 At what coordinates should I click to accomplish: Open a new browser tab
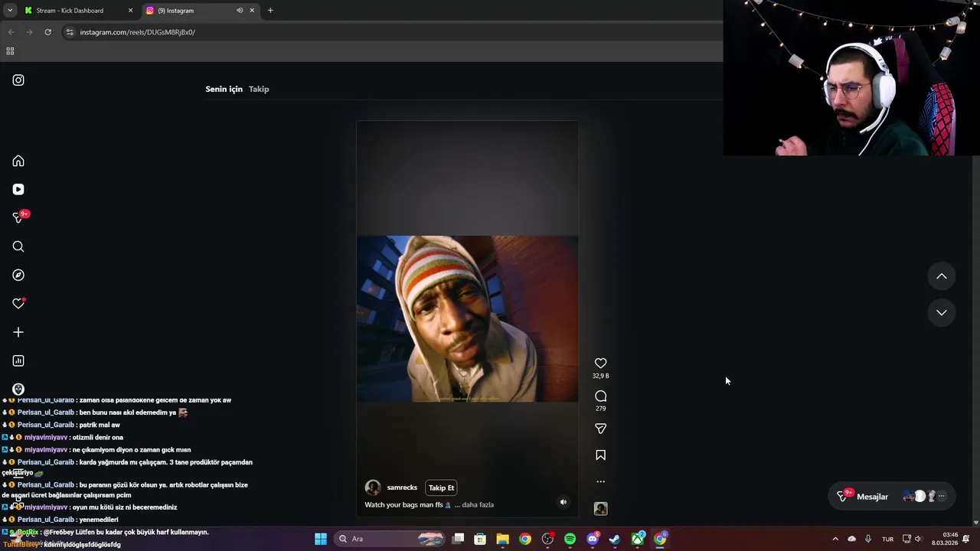pos(270,11)
